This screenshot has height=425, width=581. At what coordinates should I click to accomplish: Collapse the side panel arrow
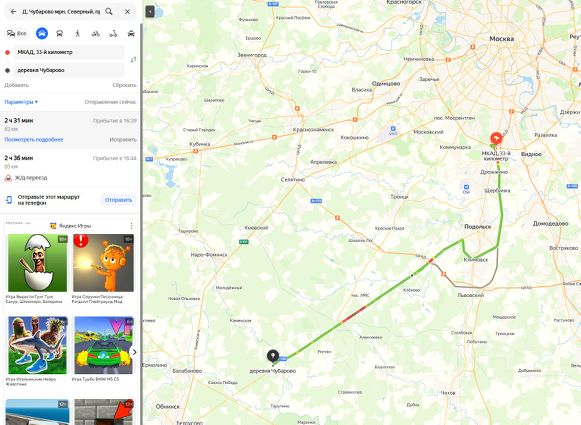(x=150, y=11)
